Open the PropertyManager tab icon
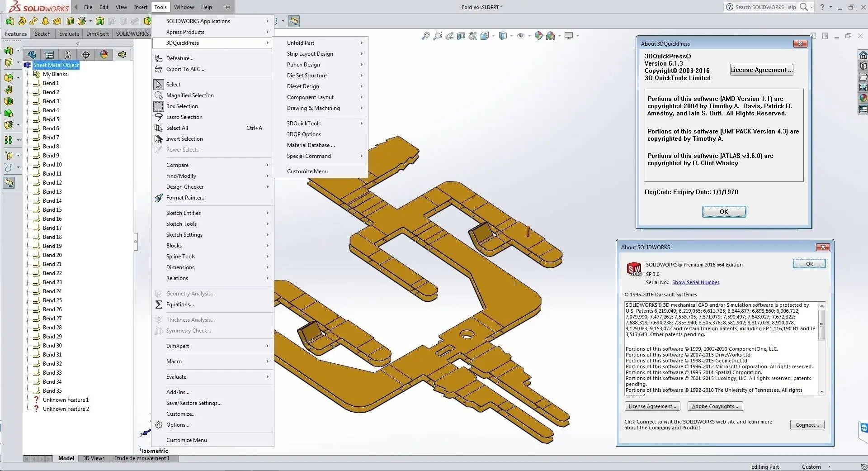The height and width of the screenshot is (471, 868). [x=50, y=55]
